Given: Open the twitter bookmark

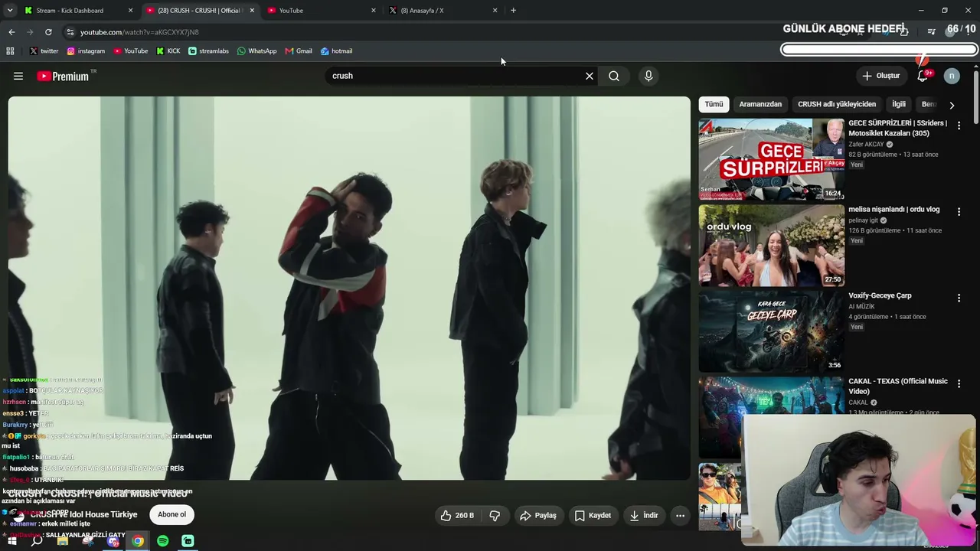Looking at the screenshot, I should pyautogui.click(x=44, y=51).
